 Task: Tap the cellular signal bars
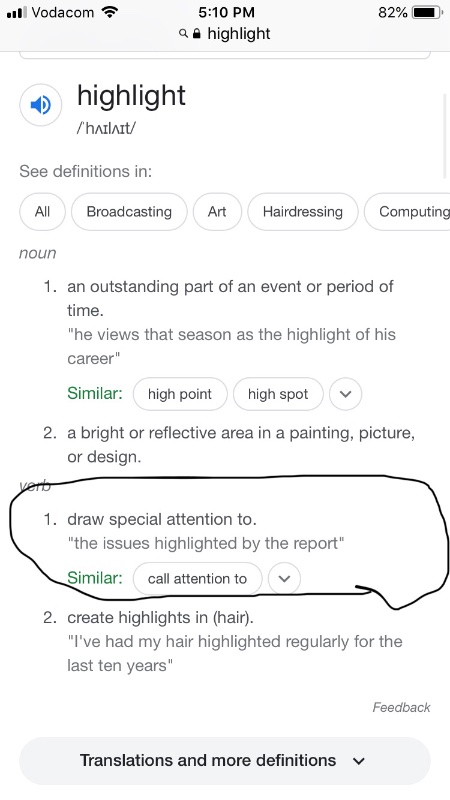point(17,12)
